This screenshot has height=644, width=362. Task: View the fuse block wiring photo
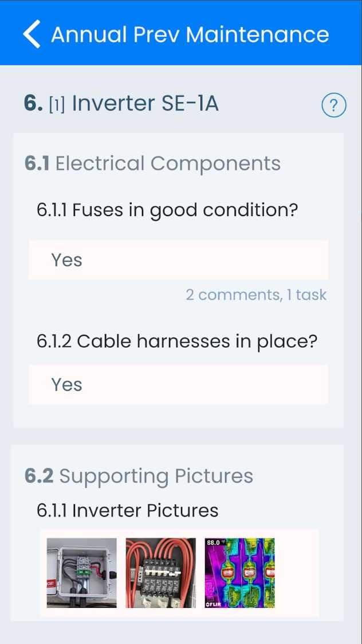pyautogui.click(x=160, y=573)
